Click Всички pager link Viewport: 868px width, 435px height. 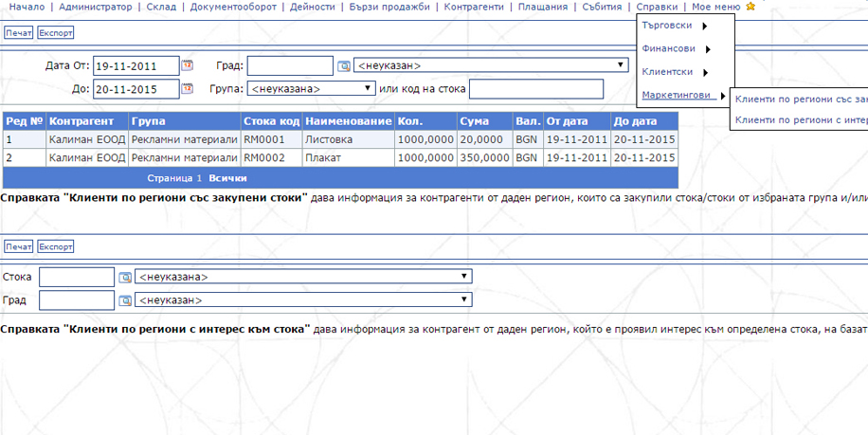[x=228, y=178]
